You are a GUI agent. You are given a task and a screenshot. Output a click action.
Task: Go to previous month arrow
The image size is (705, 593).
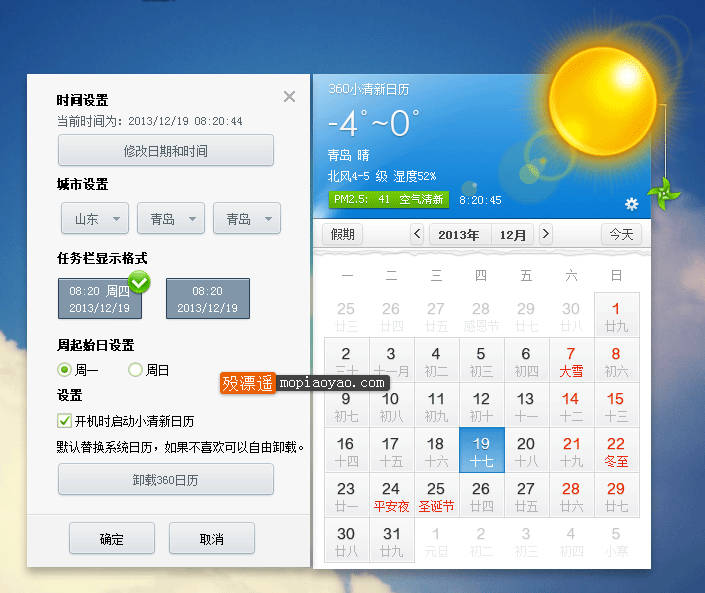tap(417, 234)
